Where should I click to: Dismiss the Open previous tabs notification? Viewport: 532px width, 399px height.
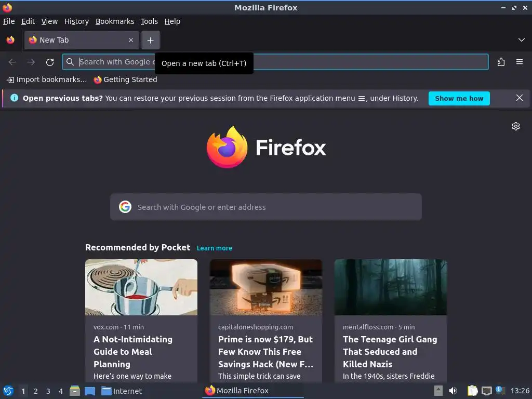pos(520,98)
